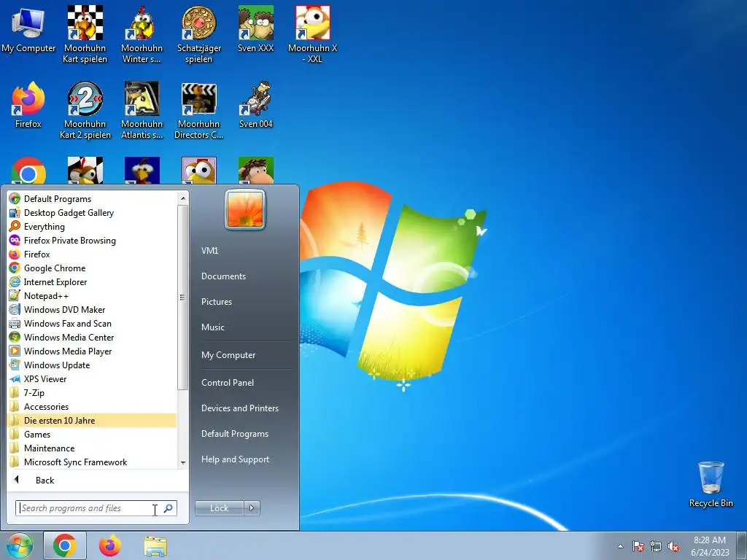Screen dimensions: 747x560
Task: Open Firefox from the taskbar
Action: 110,545
